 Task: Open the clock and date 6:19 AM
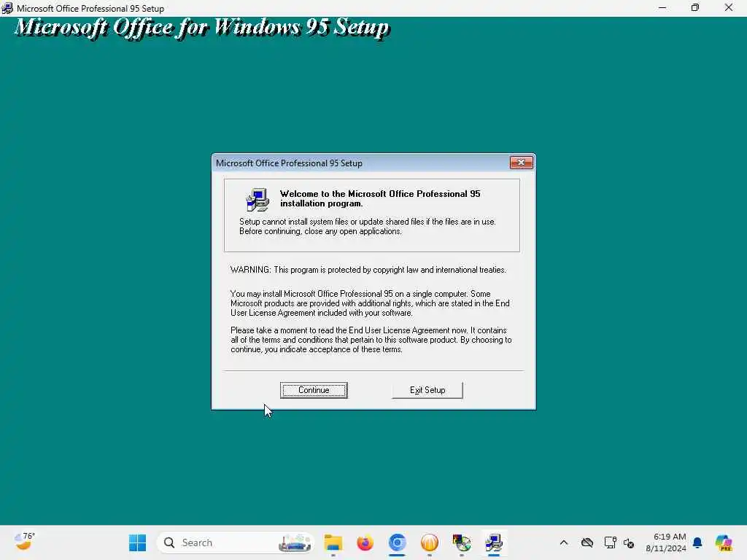[x=666, y=542]
